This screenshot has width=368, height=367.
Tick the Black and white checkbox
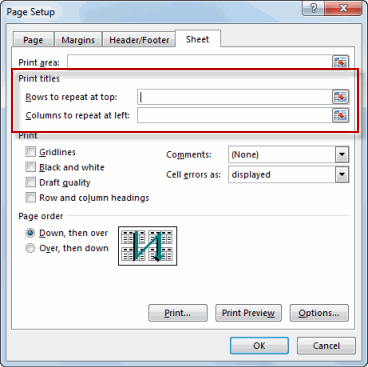coord(30,167)
